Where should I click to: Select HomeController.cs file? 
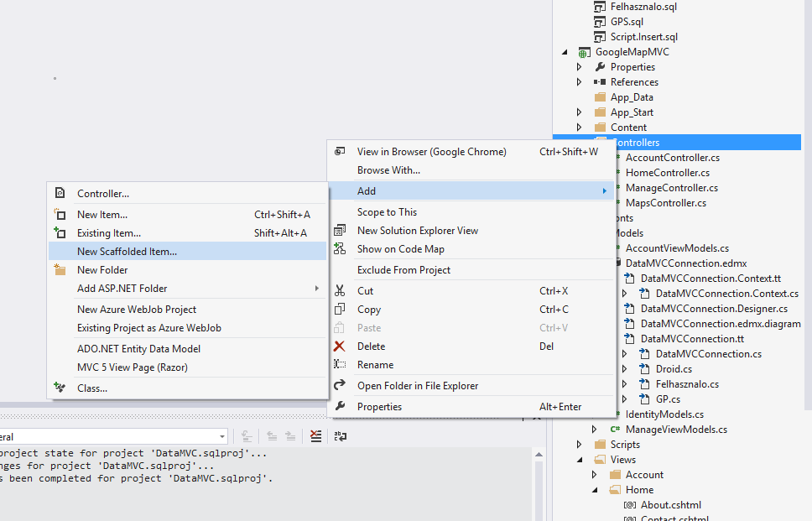(x=668, y=173)
